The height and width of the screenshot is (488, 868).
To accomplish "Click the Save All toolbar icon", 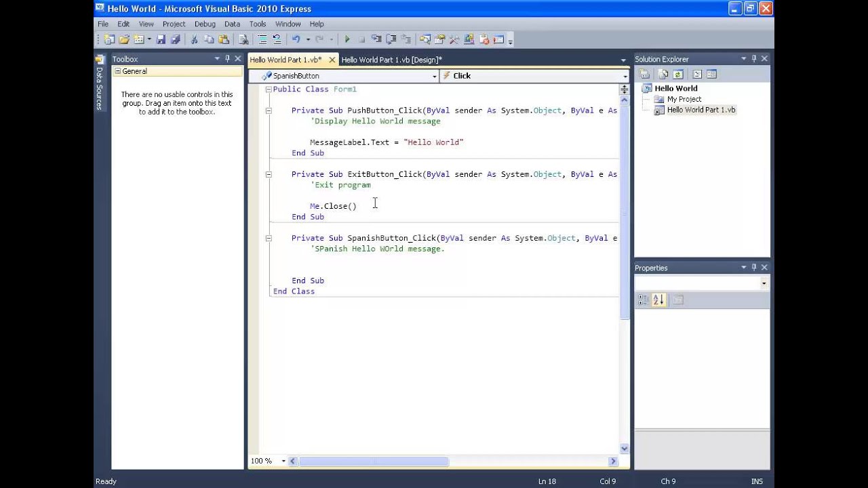I will [x=176, y=39].
